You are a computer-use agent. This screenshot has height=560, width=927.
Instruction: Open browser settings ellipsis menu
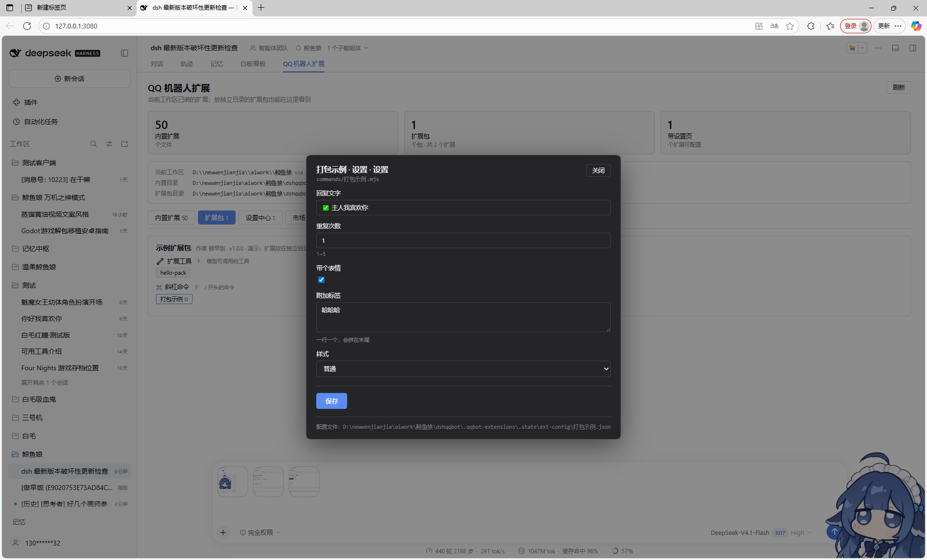tap(898, 26)
